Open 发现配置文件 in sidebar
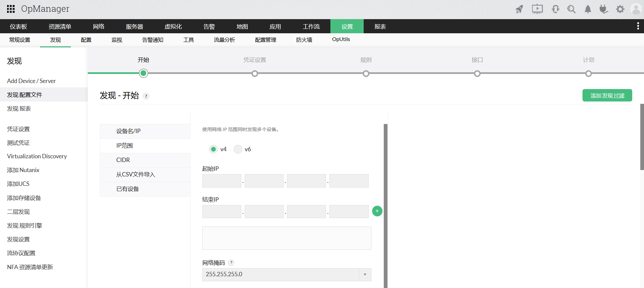The width and height of the screenshot is (644, 288). pyautogui.click(x=44, y=95)
